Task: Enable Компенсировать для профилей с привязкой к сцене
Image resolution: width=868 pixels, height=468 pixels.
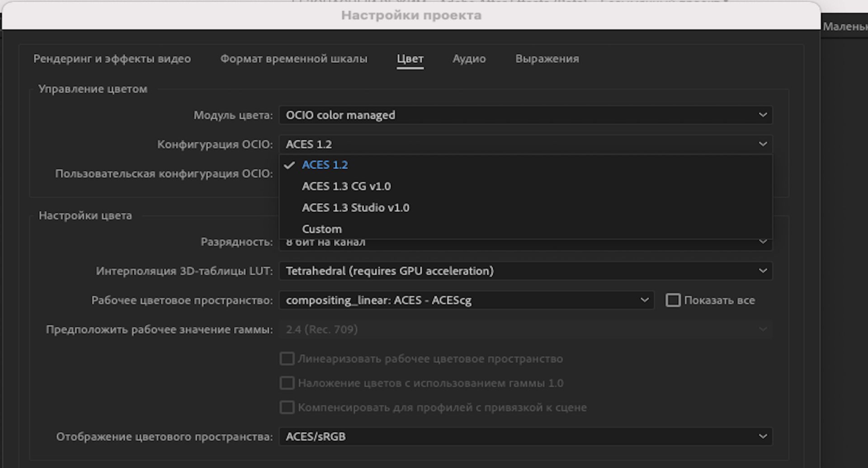Action: point(287,407)
